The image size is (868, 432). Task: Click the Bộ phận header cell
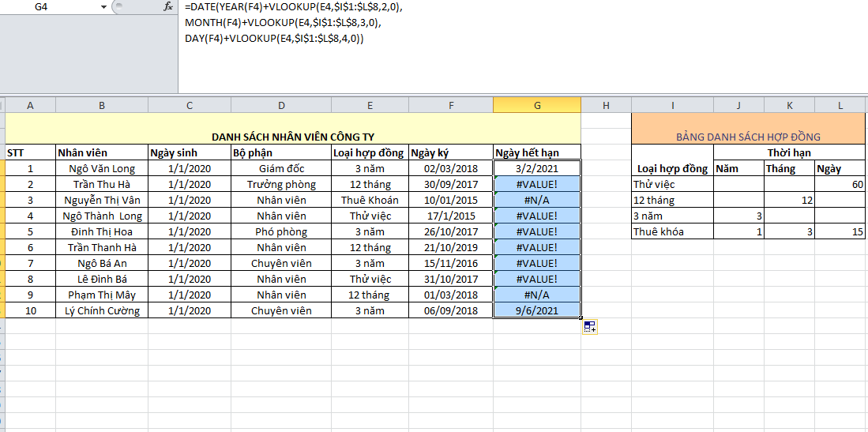281,152
